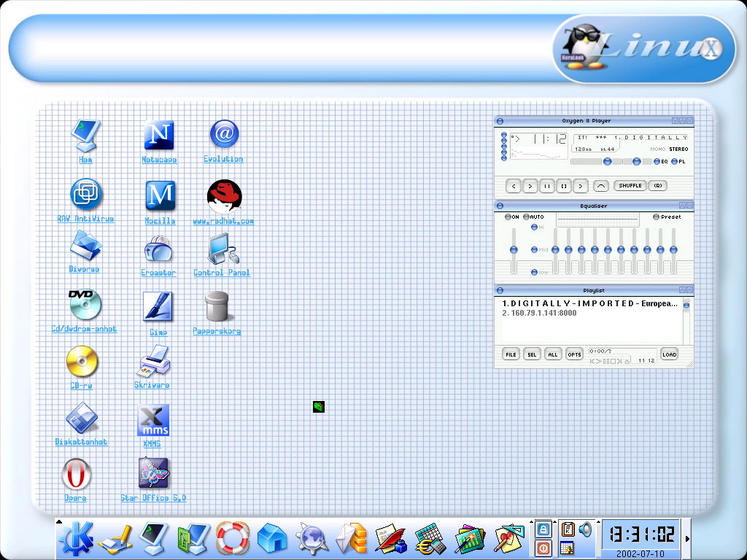The image size is (747, 560).
Task: Open the Cd/dvdrom-enhet DVD icon
Action: (85, 305)
